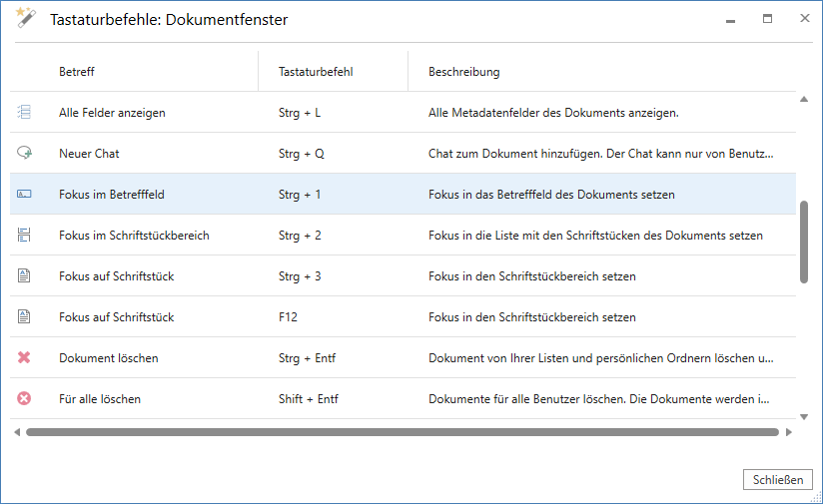Click the right arrow of horizontal scrollbar
This screenshot has height=504, width=823.
[x=789, y=432]
